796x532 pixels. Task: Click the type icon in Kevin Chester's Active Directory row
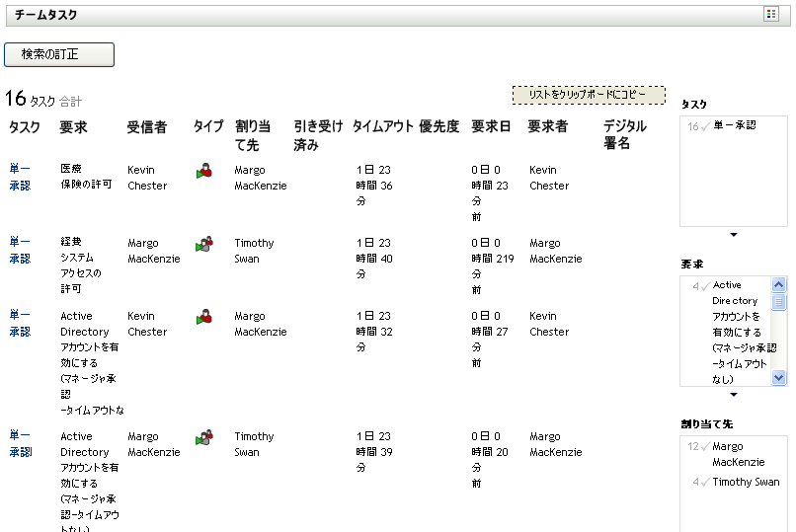pyautogui.click(x=204, y=317)
